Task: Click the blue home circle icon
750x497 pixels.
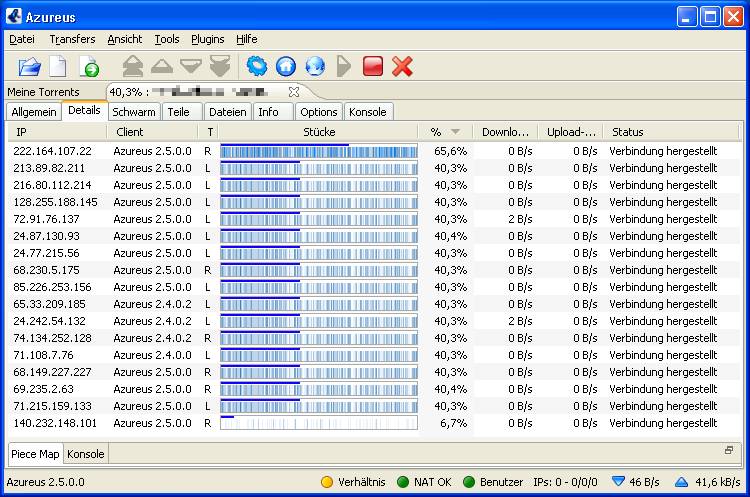Action: [x=286, y=66]
